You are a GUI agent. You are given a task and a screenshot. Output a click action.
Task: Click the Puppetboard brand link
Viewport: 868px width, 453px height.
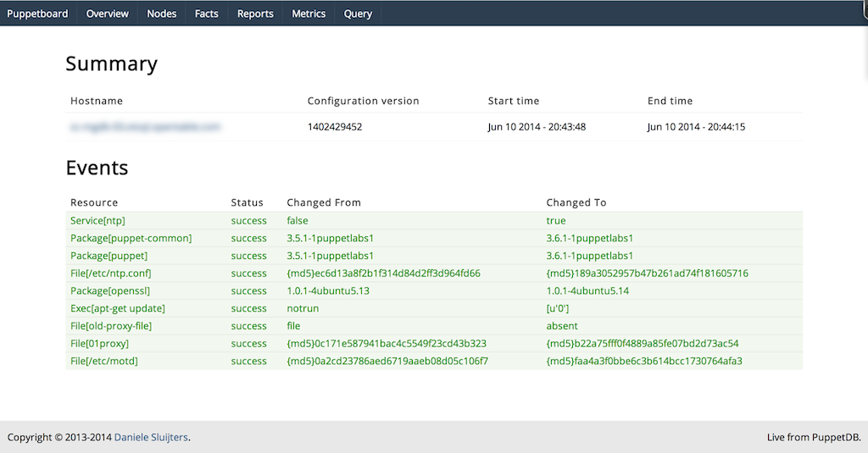point(37,14)
